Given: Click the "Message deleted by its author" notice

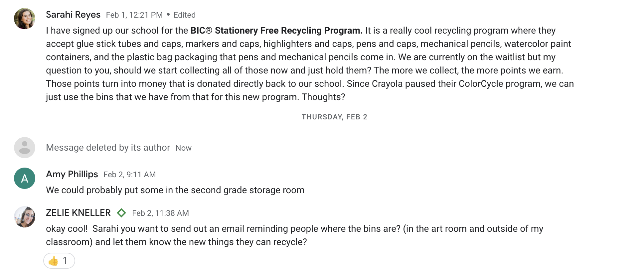Looking at the screenshot, I should click(108, 148).
